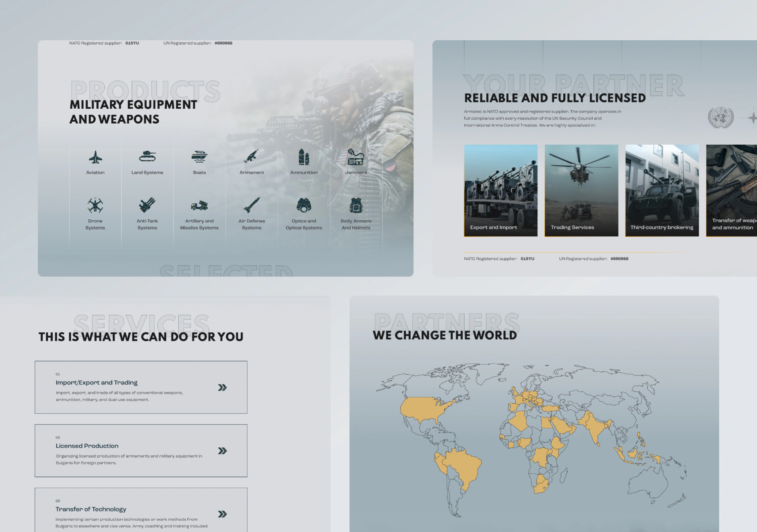The height and width of the screenshot is (532, 757).
Task: Click the WE CHANGE THE WORLD heading
Action: 445,335
